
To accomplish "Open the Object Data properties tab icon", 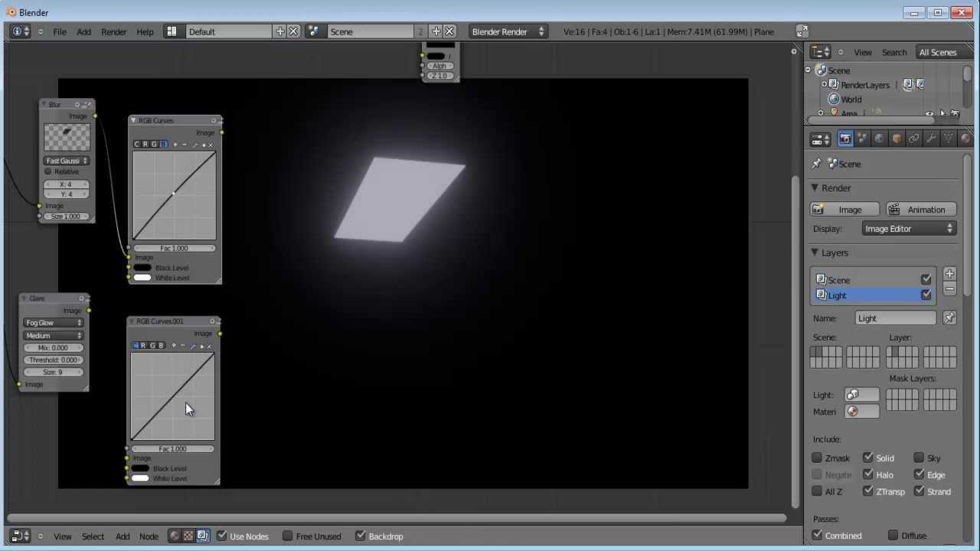I will pyautogui.click(x=949, y=139).
